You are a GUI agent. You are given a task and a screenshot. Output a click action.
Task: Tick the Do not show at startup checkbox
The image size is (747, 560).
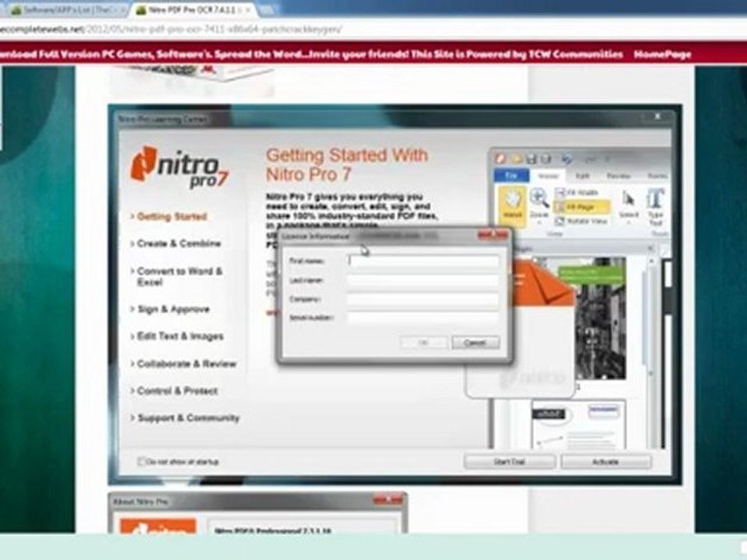(141, 461)
